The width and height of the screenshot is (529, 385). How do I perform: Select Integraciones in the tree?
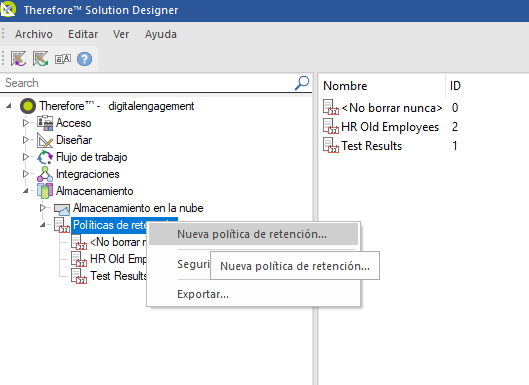point(88,174)
